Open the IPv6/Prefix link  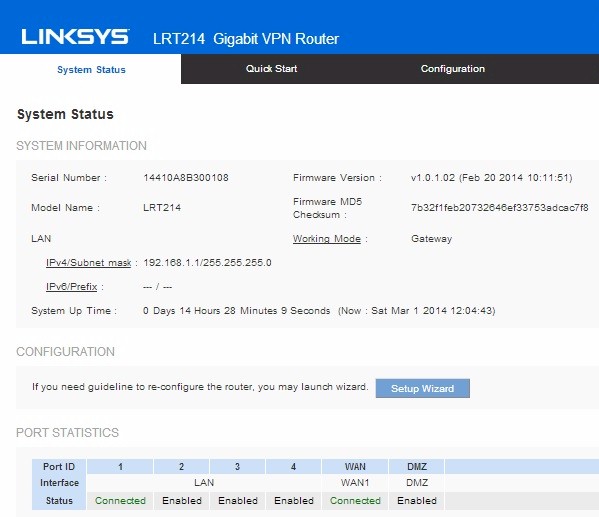click(x=71, y=287)
